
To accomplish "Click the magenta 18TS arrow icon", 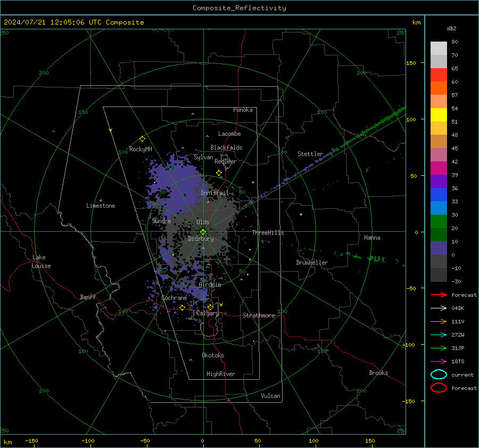I will 439,361.
